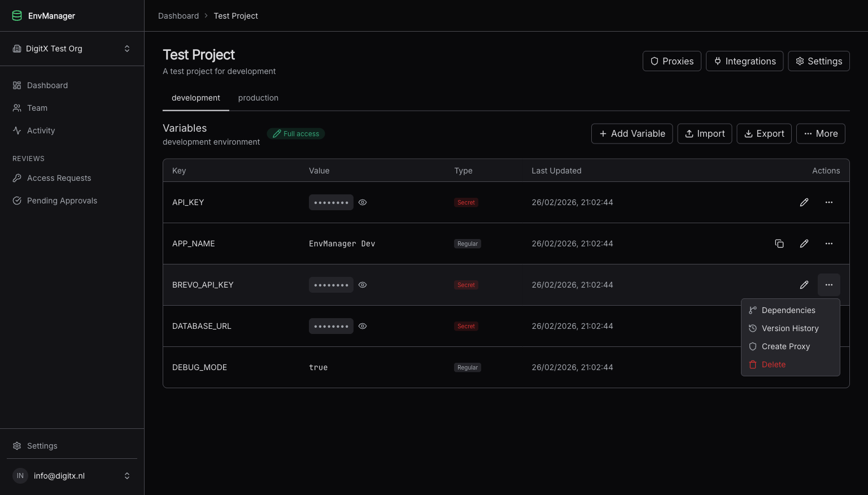Open project Settings button at top
868x495 pixels.
[x=819, y=61]
